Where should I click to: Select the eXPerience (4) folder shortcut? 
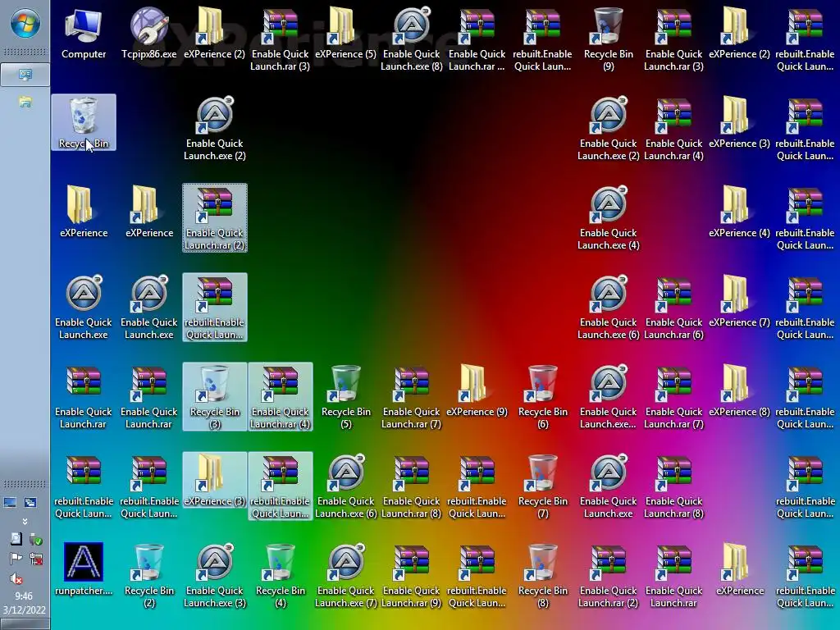click(x=739, y=212)
